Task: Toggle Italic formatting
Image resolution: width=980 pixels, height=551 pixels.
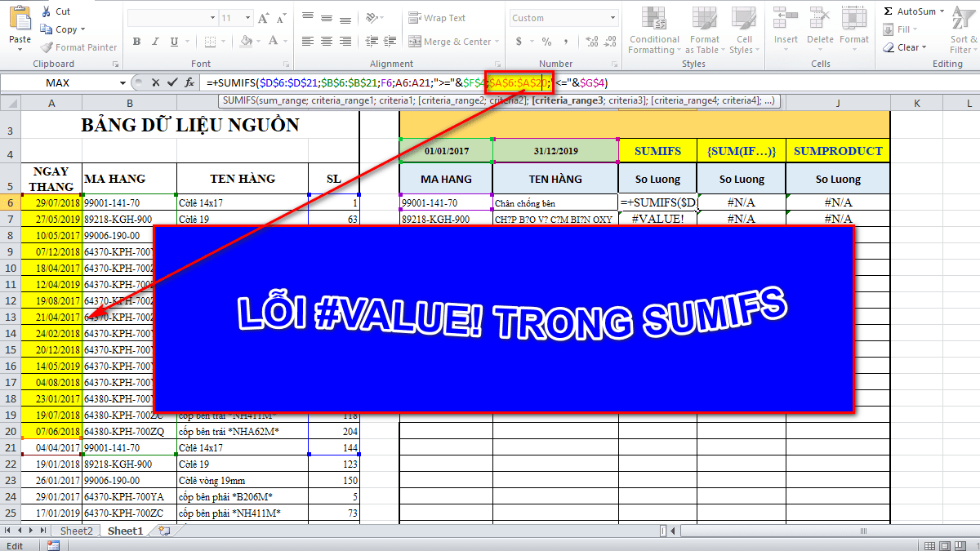Action: point(155,42)
